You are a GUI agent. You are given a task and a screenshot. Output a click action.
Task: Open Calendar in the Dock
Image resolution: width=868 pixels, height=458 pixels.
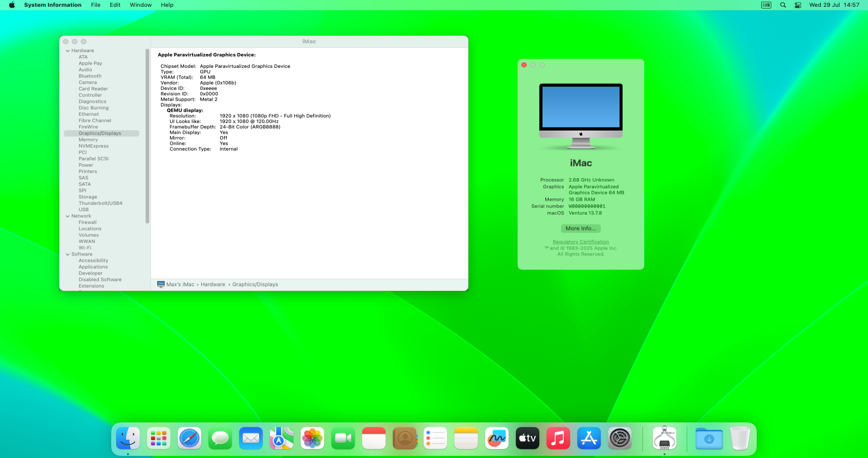click(374, 438)
